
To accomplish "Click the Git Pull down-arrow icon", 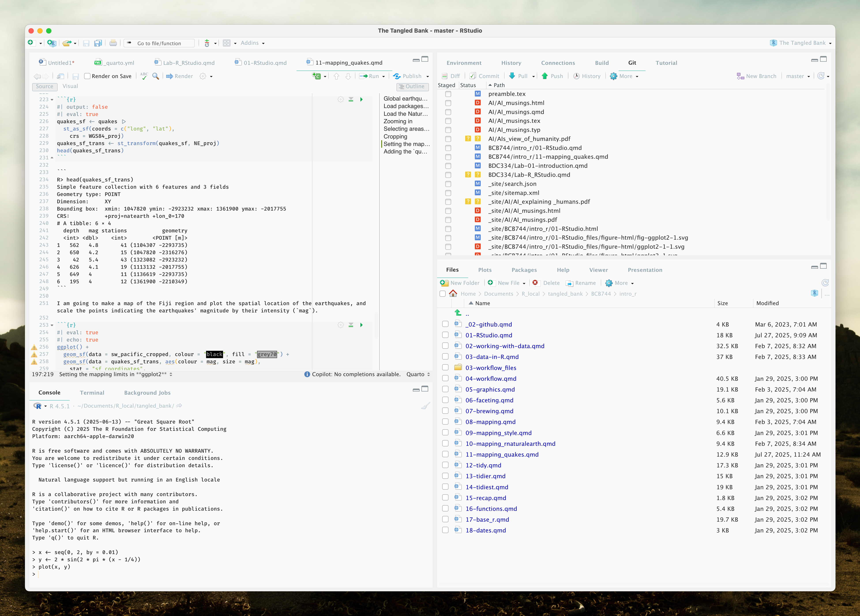I will tap(512, 76).
